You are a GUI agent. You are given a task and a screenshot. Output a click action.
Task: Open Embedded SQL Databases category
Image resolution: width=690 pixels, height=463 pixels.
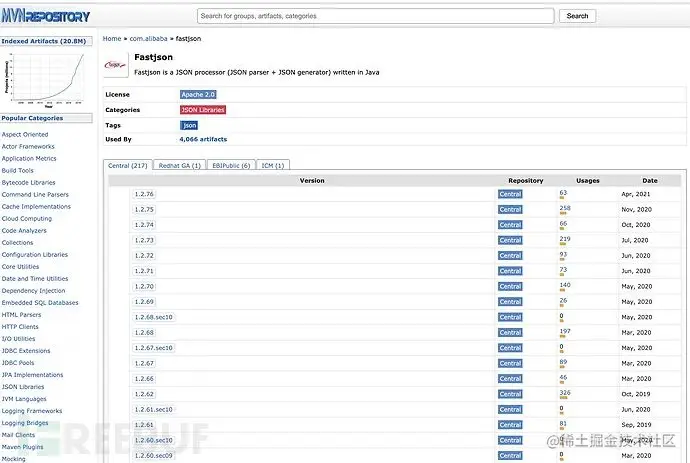point(40,303)
